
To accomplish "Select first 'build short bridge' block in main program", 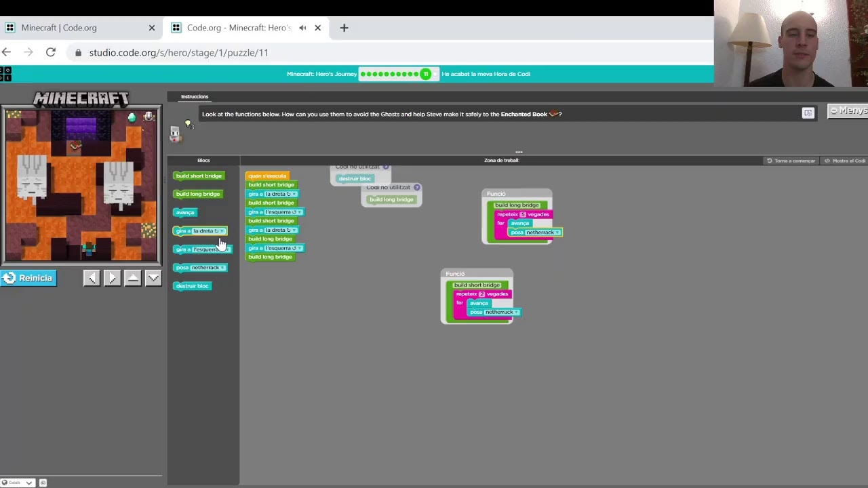I will pos(271,185).
